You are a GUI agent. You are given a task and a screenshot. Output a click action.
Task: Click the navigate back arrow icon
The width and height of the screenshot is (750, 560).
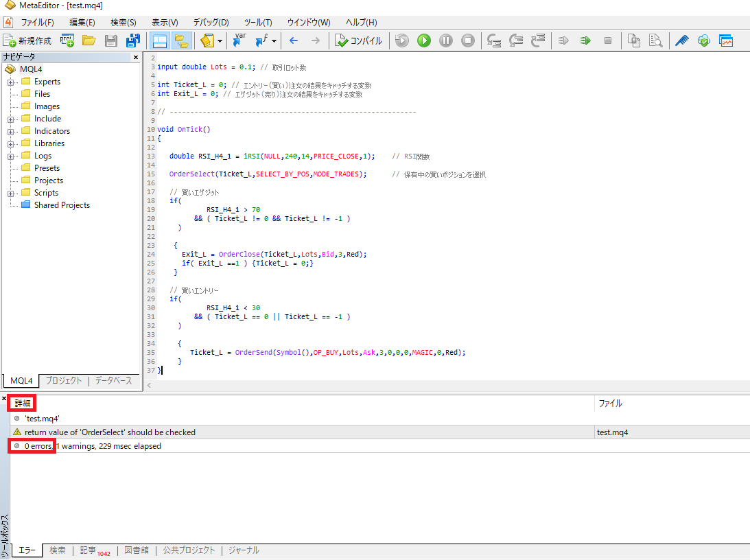(x=294, y=40)
